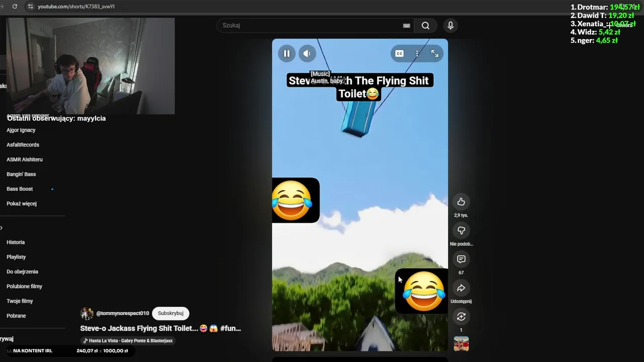
Task: Enter fullscreen on the Short
Action: coord(435,54)
